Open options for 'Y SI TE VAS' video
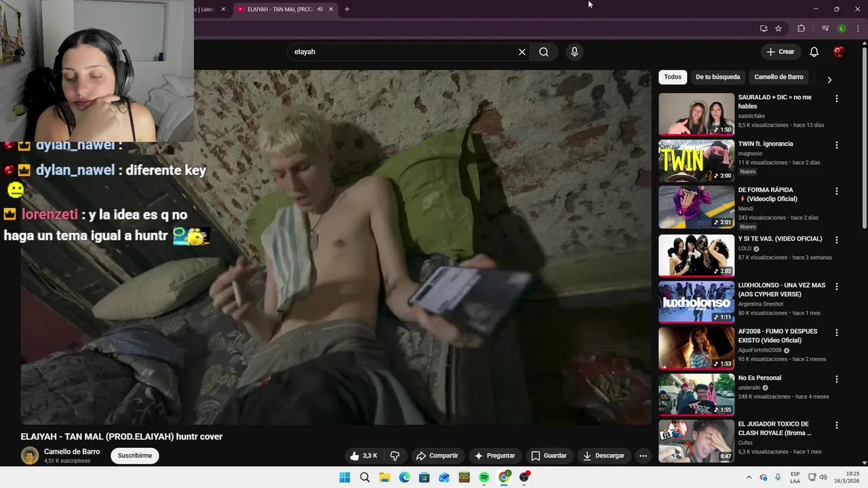This screenshot has height=488, width=868. pos(836,240)
